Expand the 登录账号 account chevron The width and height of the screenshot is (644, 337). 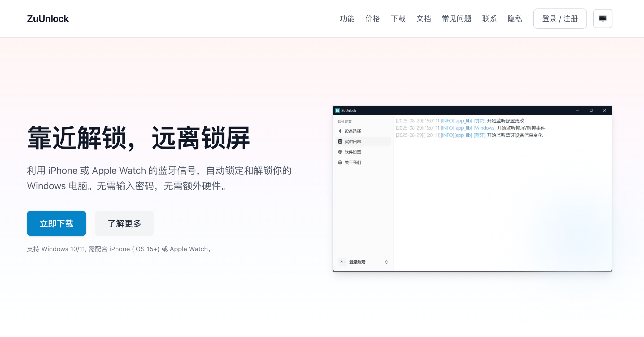[386, 262]
